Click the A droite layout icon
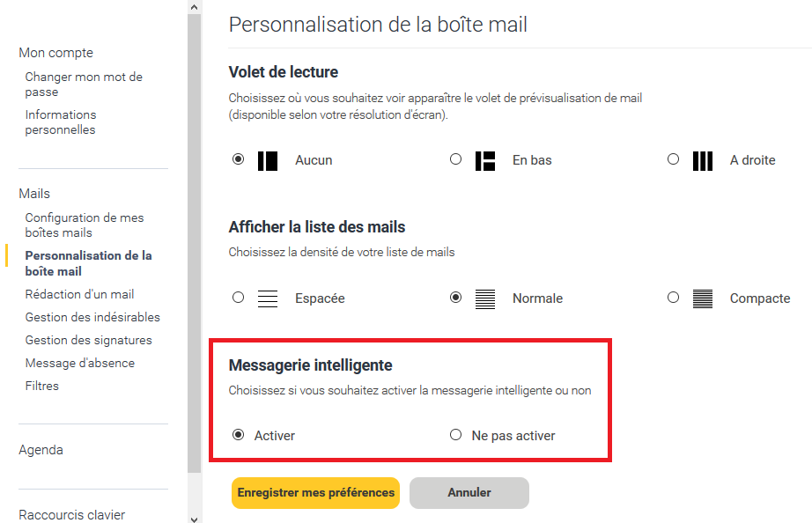The width and height of the screenshot is (812, 523). (702, 160)
